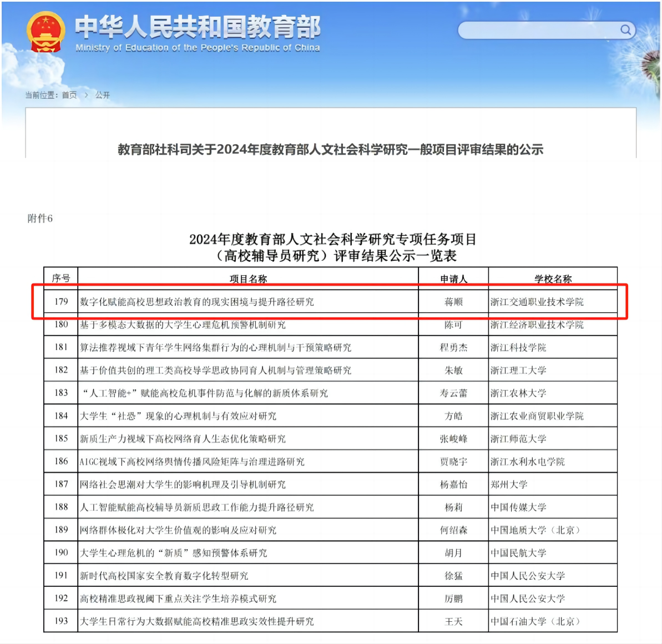662x644 pixels.
Task: Click project 基于多模态大数据的大学生心理危机预警机制研究
Action: coord(183,324)
